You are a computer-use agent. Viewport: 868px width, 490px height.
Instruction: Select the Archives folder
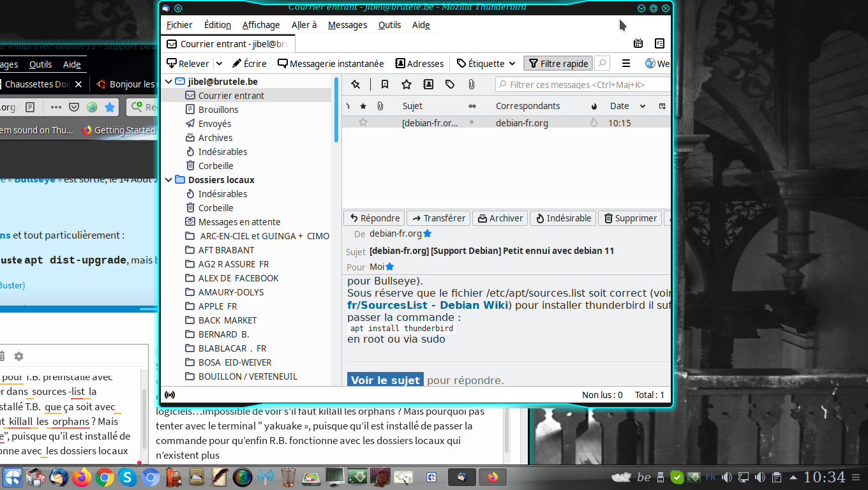215,138
